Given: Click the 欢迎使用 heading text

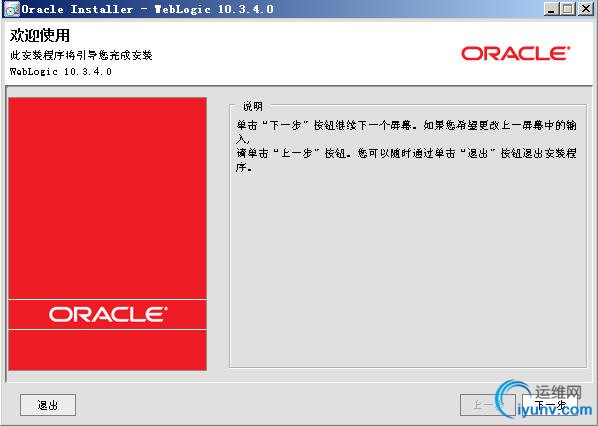Looking at the screenshot, I should coord(40,35).
